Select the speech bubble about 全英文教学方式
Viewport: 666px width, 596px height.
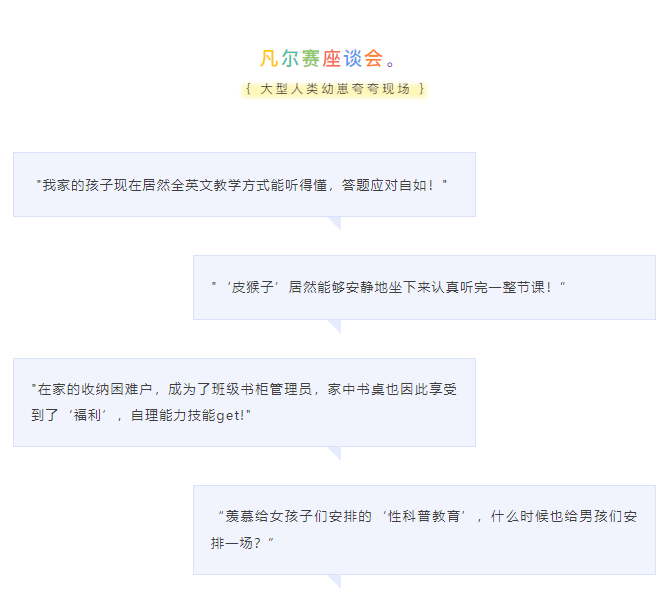pyautogui.click(x=244, y=185)
